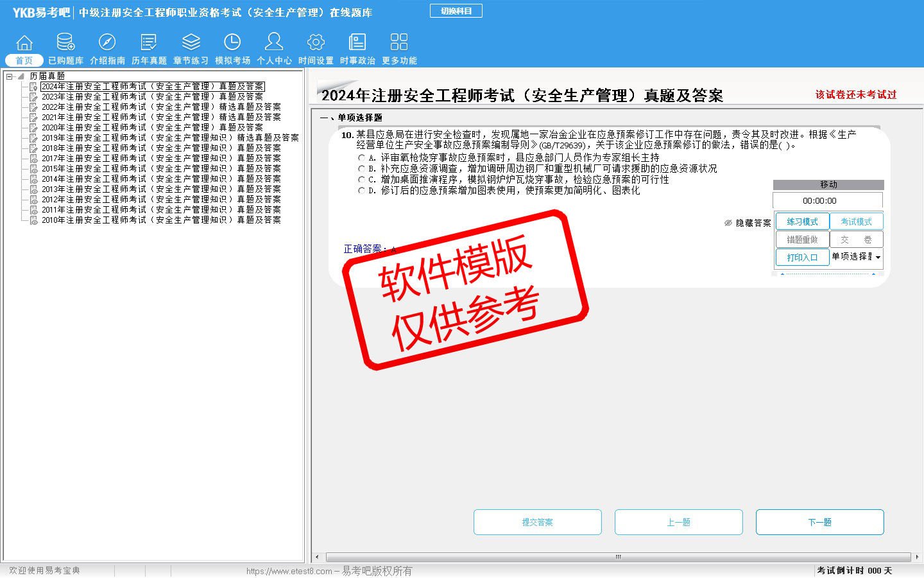Collapse the 历届真题 tree node
Image resolution: width=924 pixels, height=578 pixels.
10,76
